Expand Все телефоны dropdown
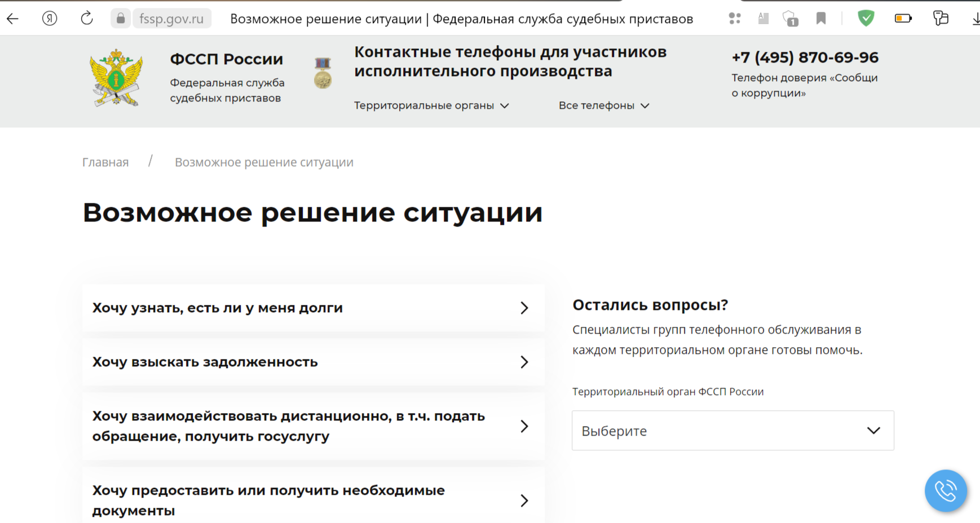Screen dimensions: 980x523 604,105
